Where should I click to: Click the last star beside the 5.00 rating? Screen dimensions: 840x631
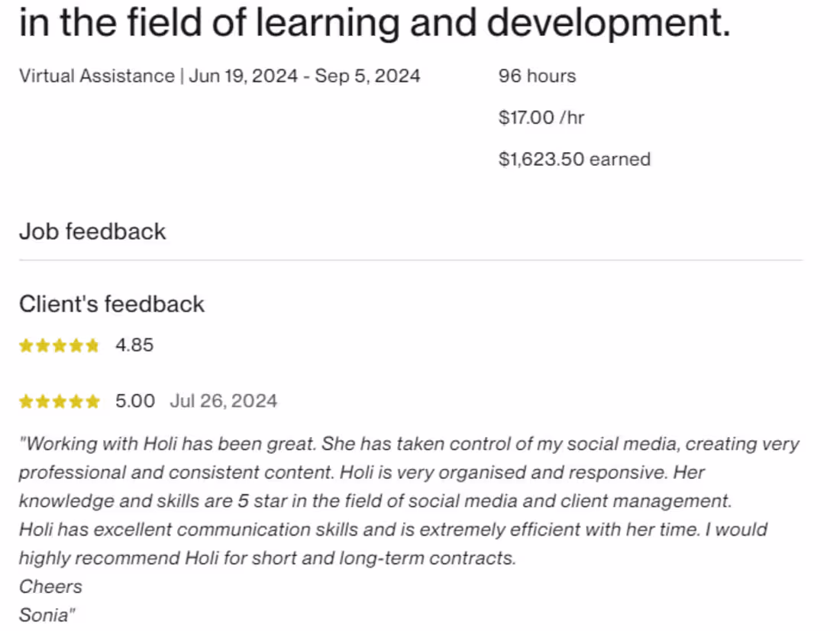[x=92, y=402]
